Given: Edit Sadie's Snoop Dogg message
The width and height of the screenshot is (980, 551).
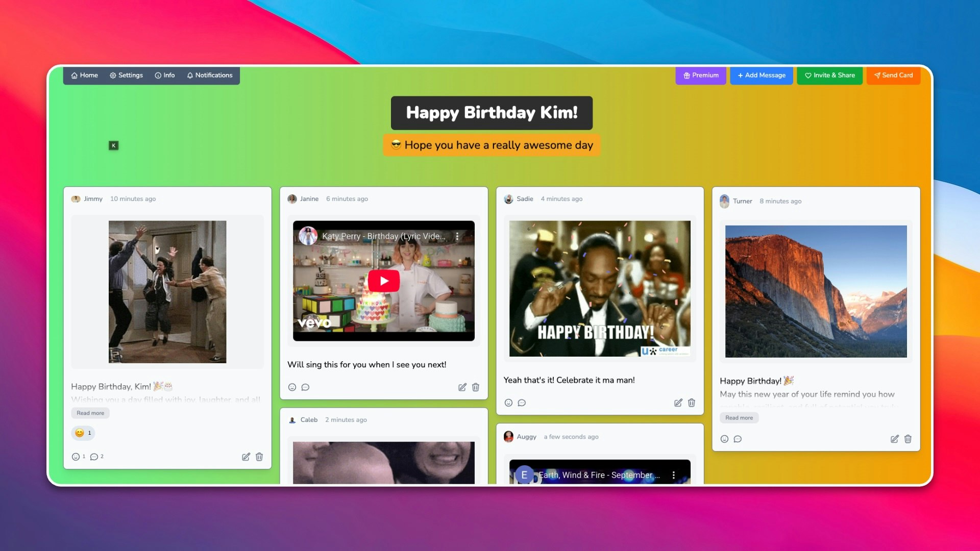Looking at the screenshot, I should 678,403.
